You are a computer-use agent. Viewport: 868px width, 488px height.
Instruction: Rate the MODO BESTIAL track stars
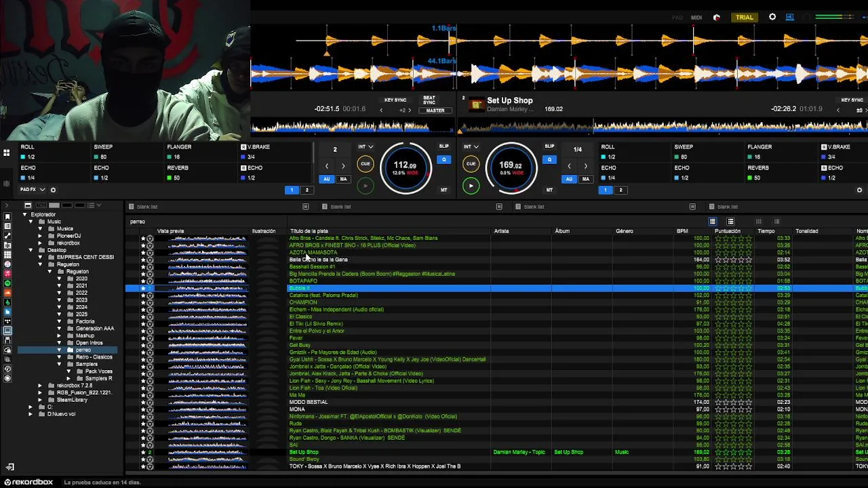pos(733,403)
